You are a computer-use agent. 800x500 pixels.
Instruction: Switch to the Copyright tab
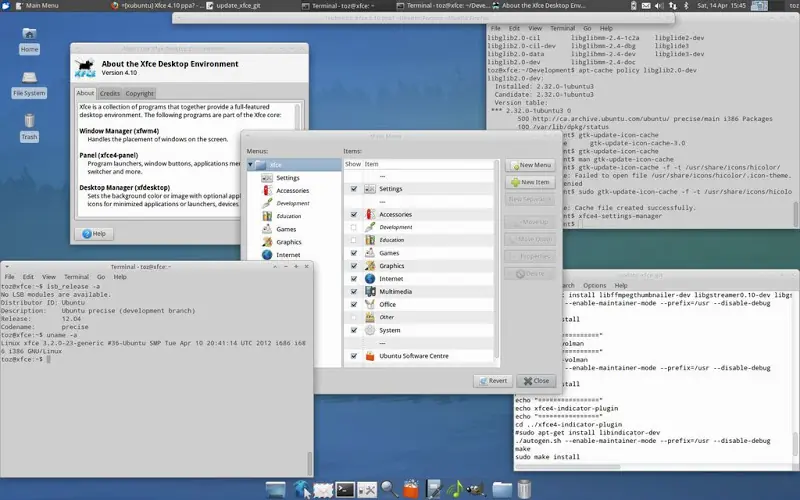coord(139,93)
